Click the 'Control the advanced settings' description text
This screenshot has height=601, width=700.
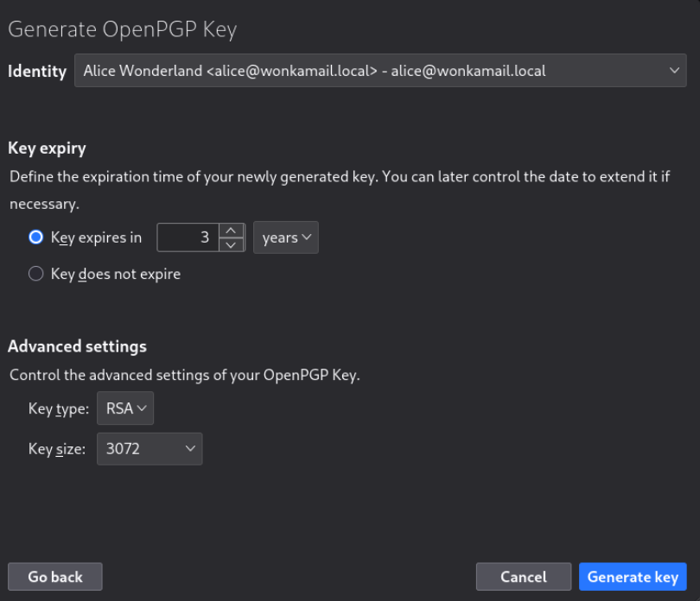point(185,376)
